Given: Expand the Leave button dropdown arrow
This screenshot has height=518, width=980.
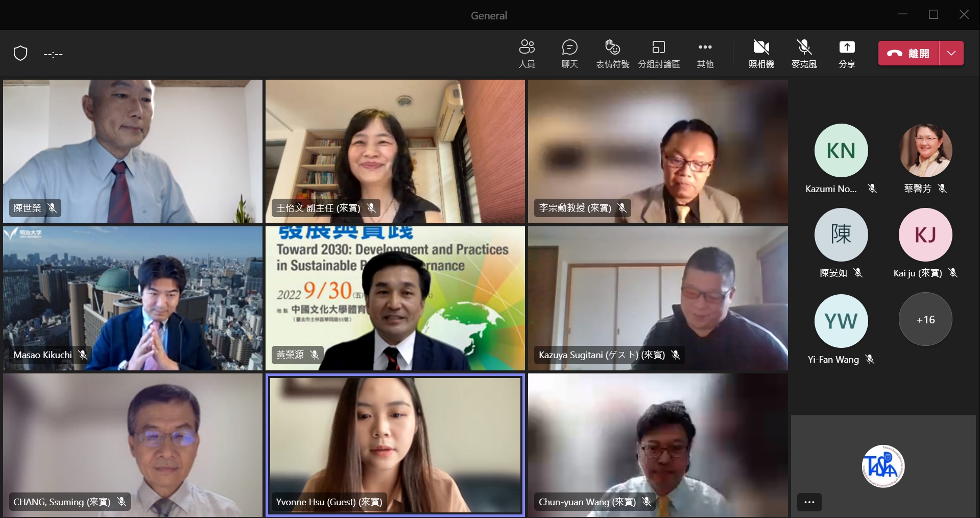Looking at the screenshot, I should tap(951, 53).
